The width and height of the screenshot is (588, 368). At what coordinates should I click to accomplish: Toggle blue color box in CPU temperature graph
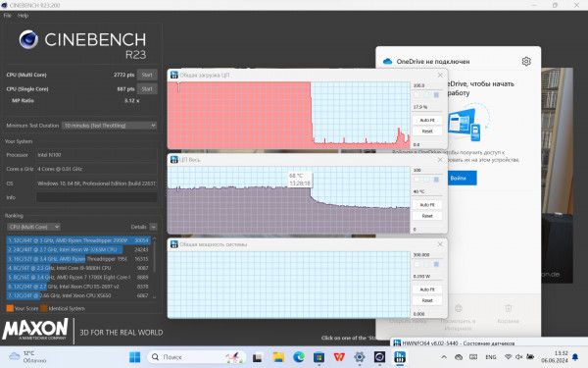coord(436,180)
